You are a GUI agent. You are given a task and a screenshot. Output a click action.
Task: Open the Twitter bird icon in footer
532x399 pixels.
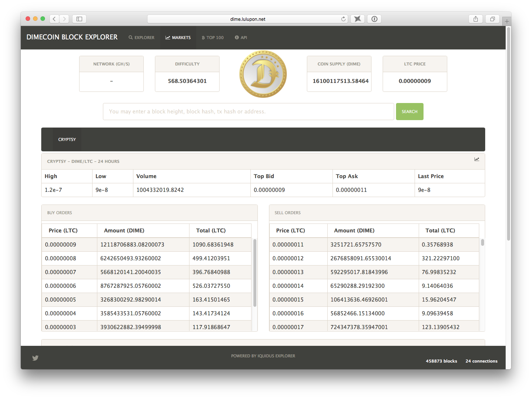[35, 358]
